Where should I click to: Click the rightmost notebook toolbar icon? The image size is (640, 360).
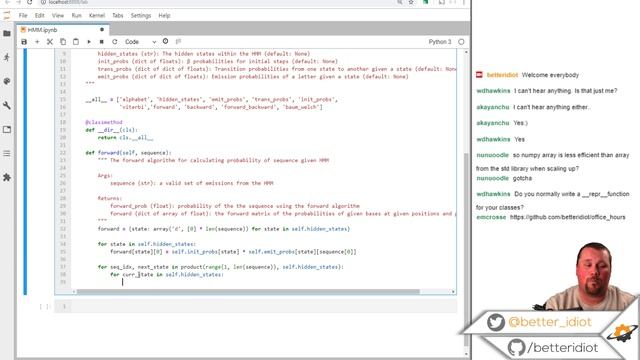(x=178, y=41)
